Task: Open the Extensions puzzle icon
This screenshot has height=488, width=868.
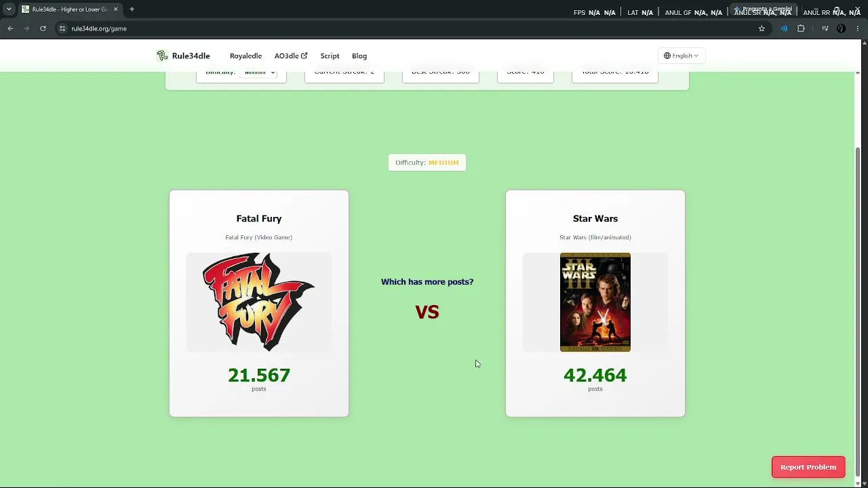Action: (x=801, y=28)
